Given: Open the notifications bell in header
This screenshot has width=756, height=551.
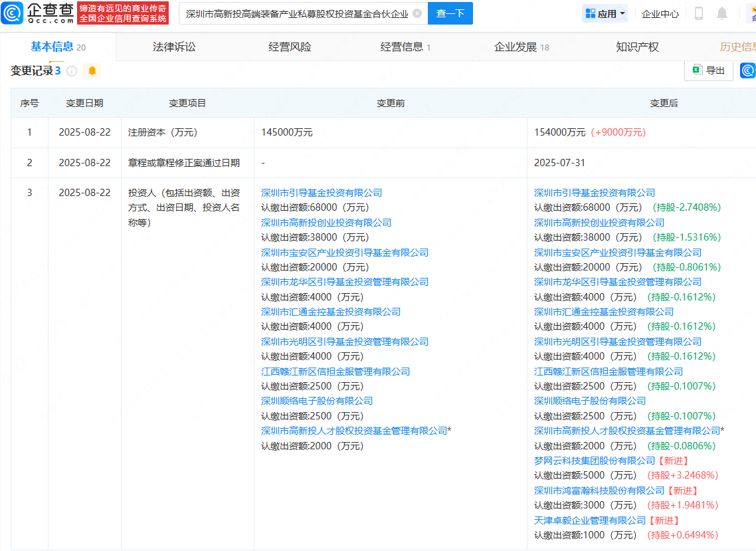Looking at the screenshot, I should [x=721, y=13].
